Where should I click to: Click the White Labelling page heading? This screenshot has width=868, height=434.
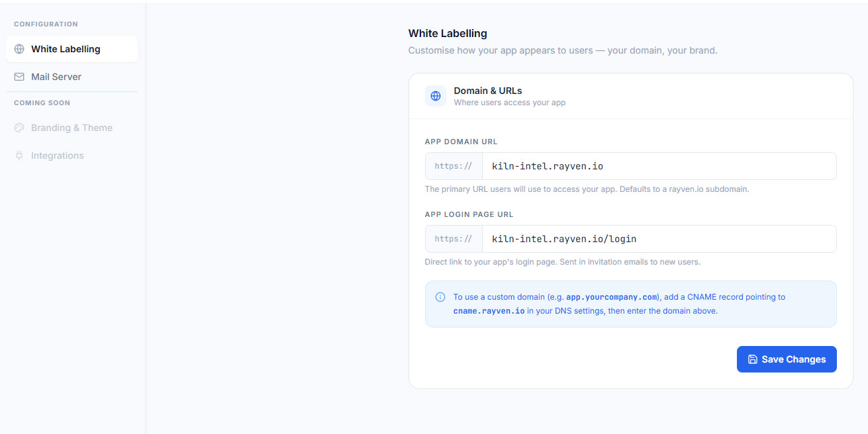pyautogui.click(x=448, y=33)
